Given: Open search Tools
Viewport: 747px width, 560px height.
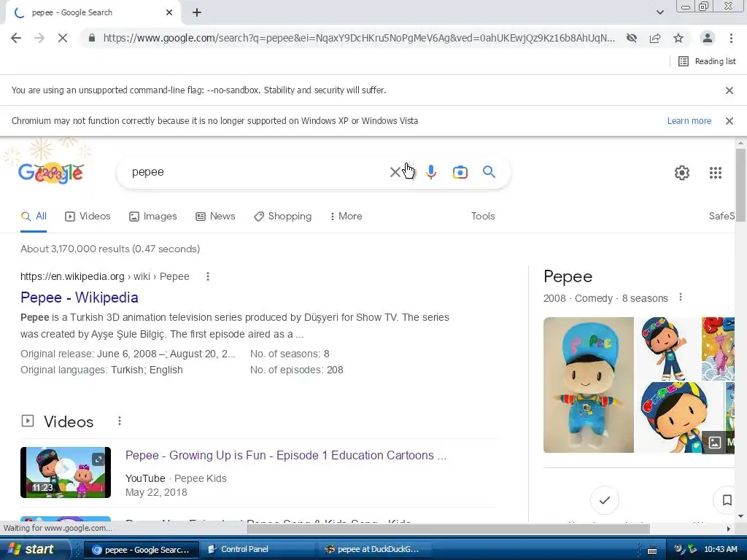Looking at the screenshot, I should click(483, 216).
